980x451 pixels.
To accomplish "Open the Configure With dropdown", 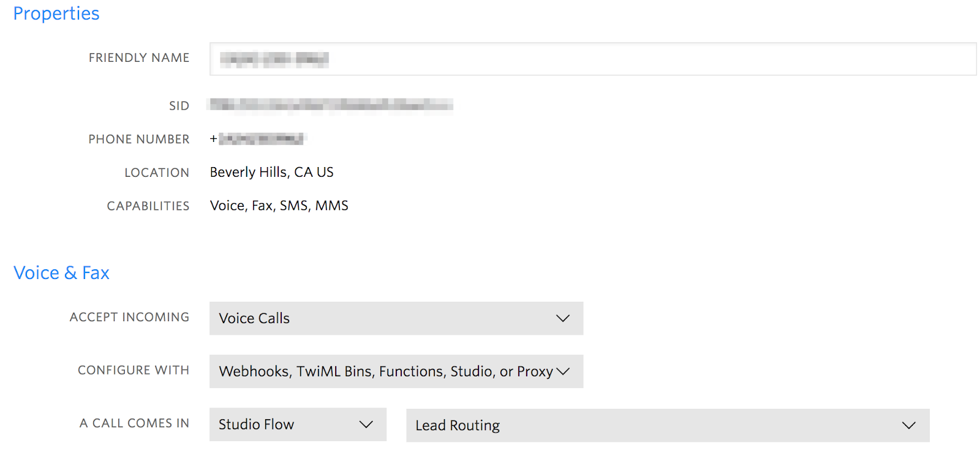I will point(396,371).
